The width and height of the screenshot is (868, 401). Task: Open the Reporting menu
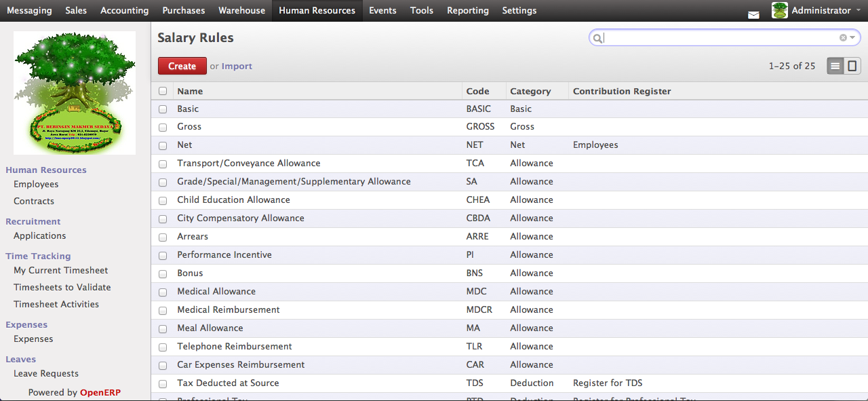pyautogui.click(x=467, y=10)
